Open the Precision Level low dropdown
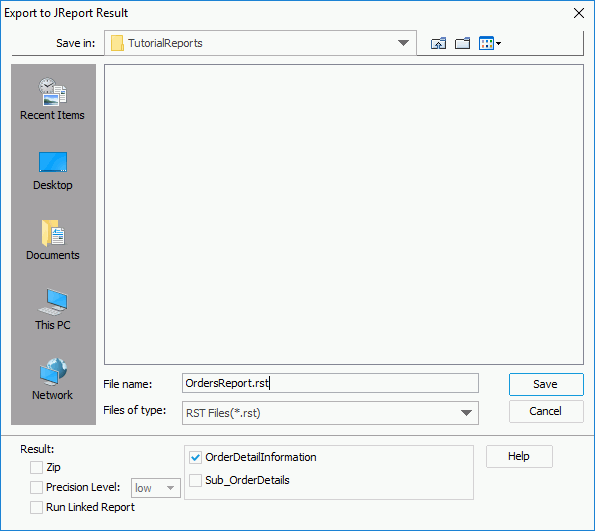The image size is (595, 531). point(156,488)
